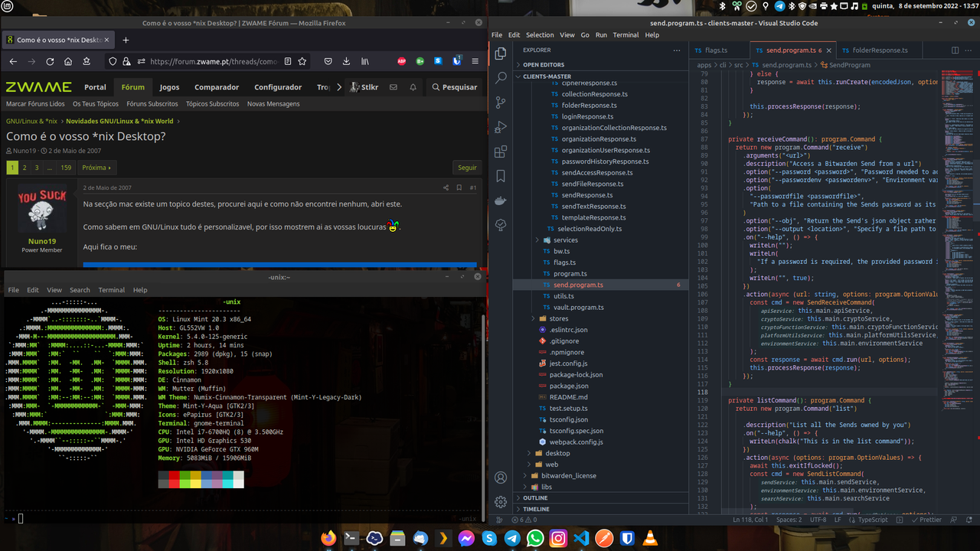Open Postman from the dock
The image size is (980, 551).
604,539
